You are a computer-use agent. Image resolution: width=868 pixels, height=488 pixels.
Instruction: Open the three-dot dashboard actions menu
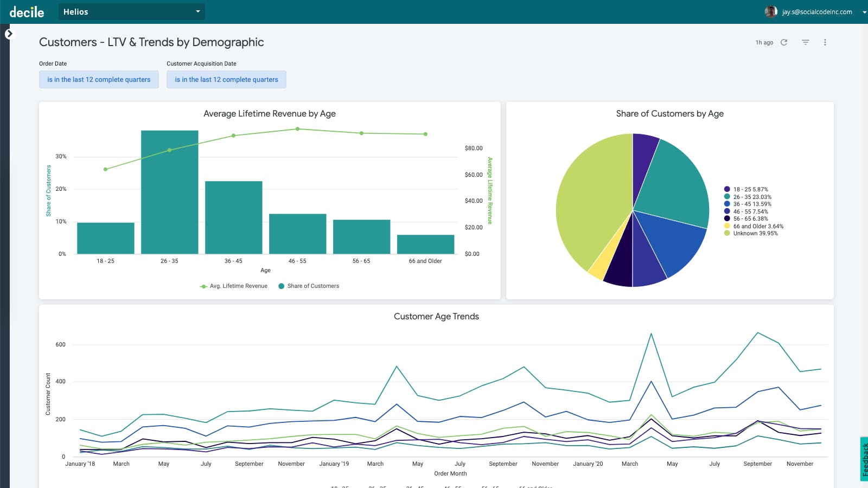point(825,42)
